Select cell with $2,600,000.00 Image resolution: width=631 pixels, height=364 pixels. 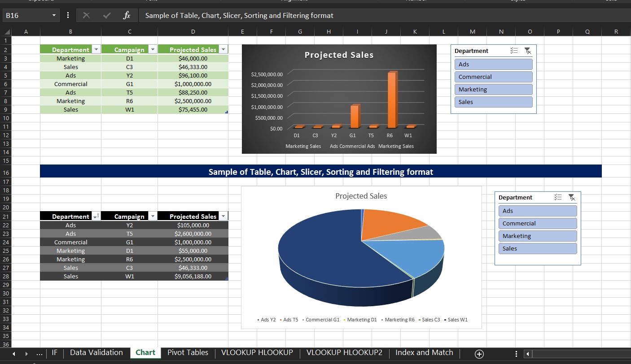point(193,234)
